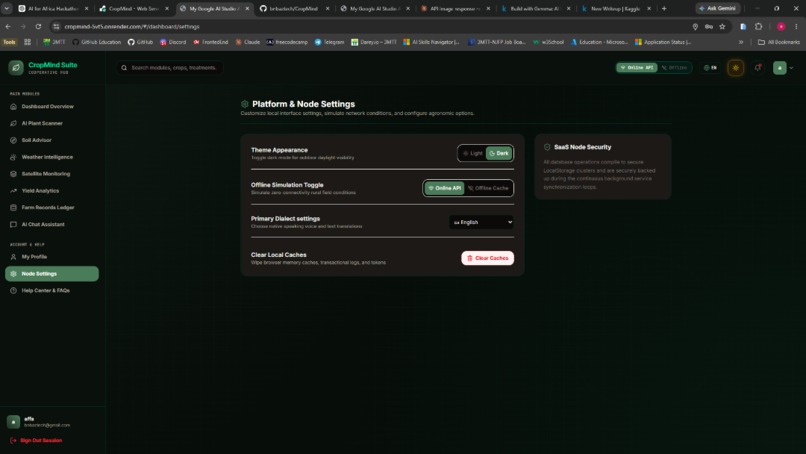Open a new browser tab
Image resolution: width=806 pixels, height=454 pixels.
click(664, 8)
